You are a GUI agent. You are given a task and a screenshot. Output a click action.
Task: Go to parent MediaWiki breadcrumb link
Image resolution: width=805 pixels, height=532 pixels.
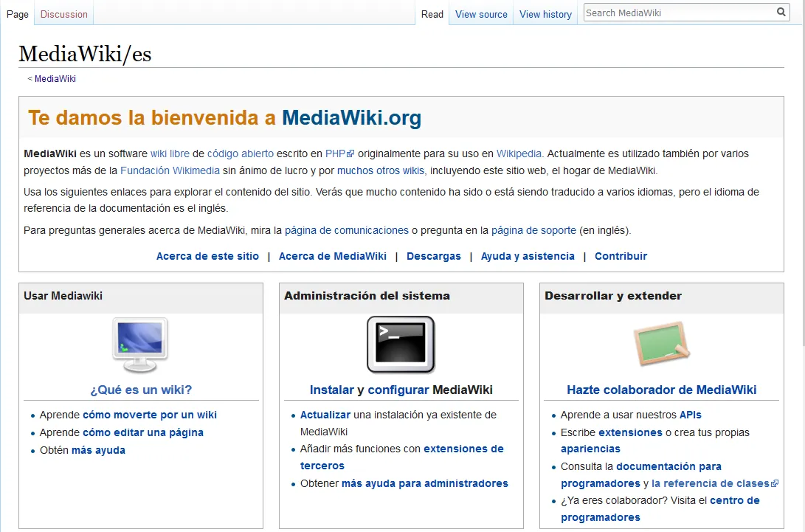[55, 78]
